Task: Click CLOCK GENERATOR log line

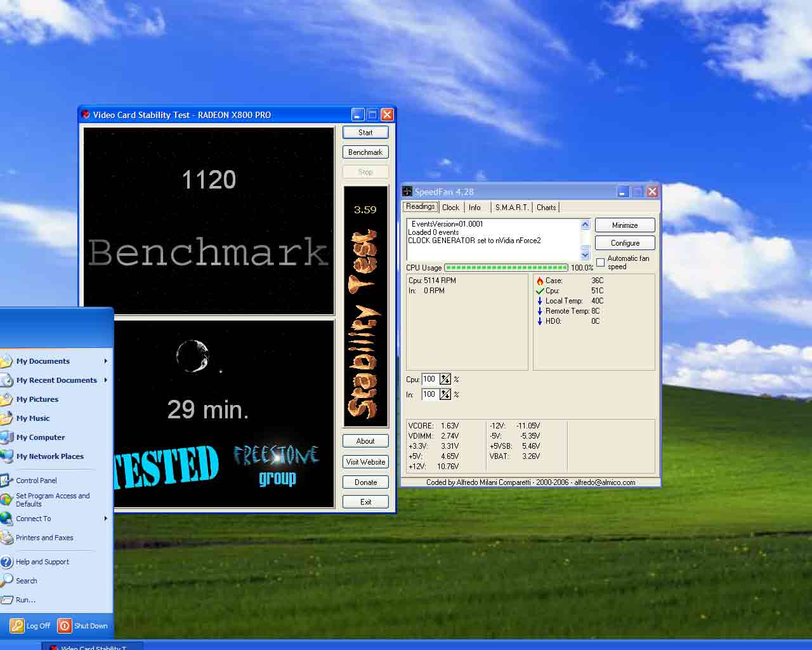Action: pyautogui.click(x=475, y=241)
